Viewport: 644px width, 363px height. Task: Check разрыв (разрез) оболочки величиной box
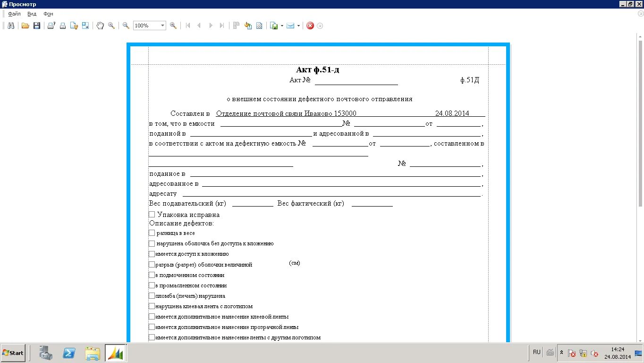pos(152,264)
